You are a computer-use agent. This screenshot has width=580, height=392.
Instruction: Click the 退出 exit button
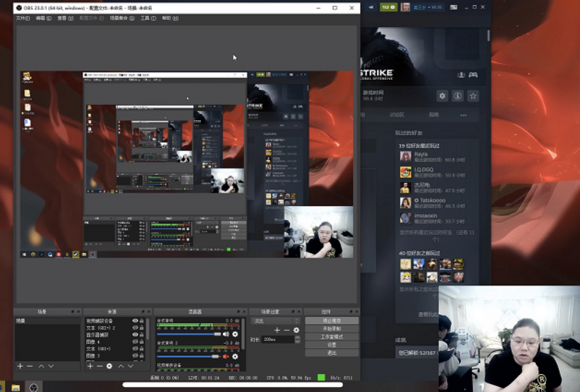[x=332, y=353]
